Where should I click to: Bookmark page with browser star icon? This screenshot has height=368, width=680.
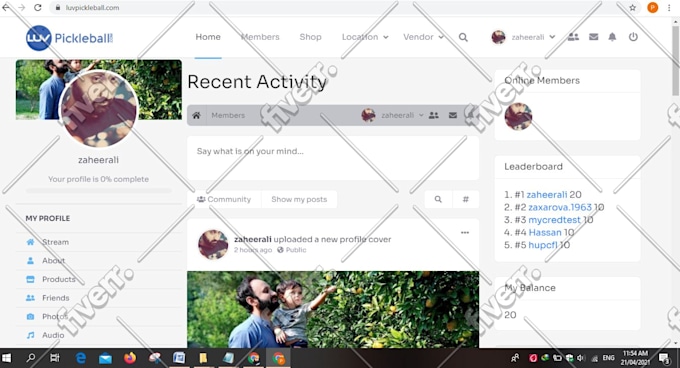pyautogui.click(x=633, y=7)
